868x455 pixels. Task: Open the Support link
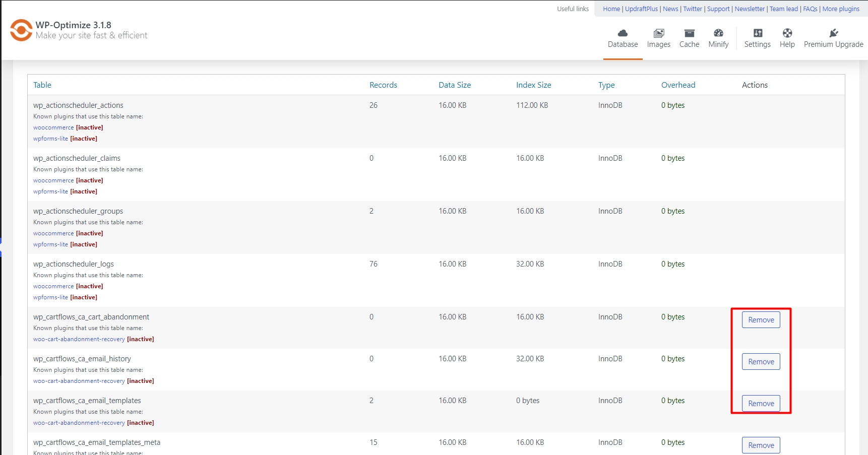click(x=718, y=9)
